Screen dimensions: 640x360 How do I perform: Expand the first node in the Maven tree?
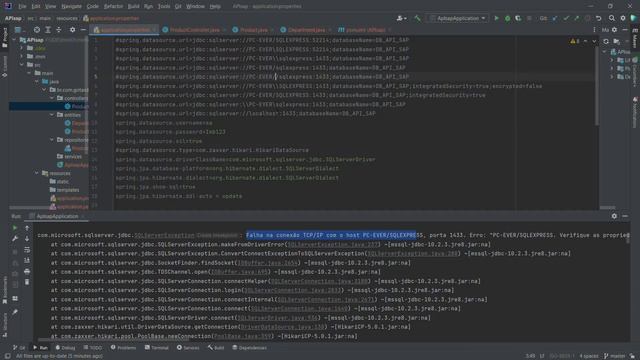click(x=611, y=60)
